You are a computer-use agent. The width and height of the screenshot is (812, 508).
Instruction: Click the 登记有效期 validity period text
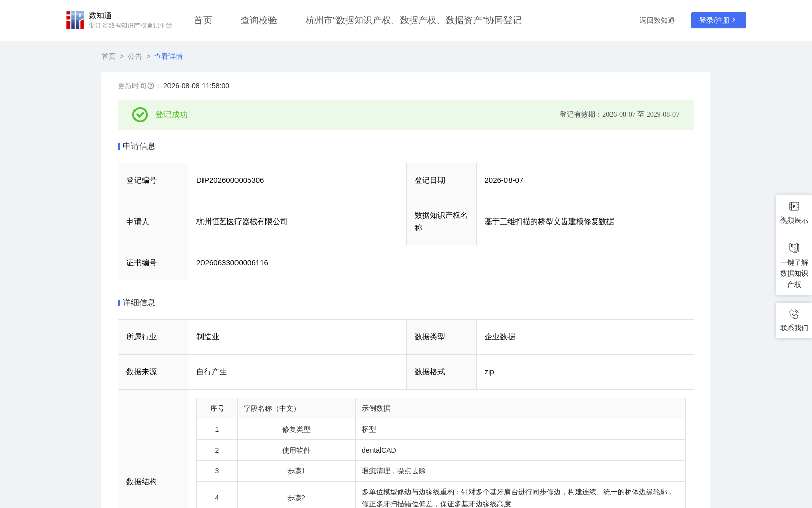coord(620,115)
